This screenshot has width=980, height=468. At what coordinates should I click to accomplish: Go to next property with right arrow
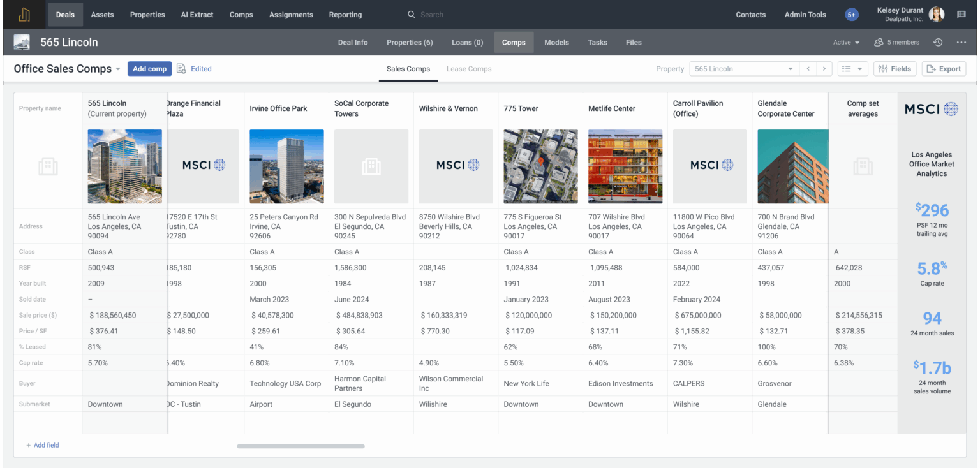pos(824,69)
